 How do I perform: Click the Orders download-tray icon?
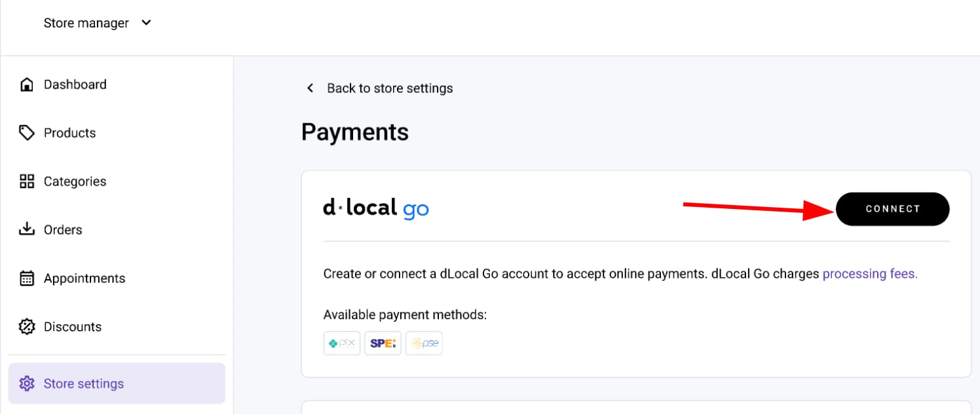pyautogui.click(x=27, y=230)
